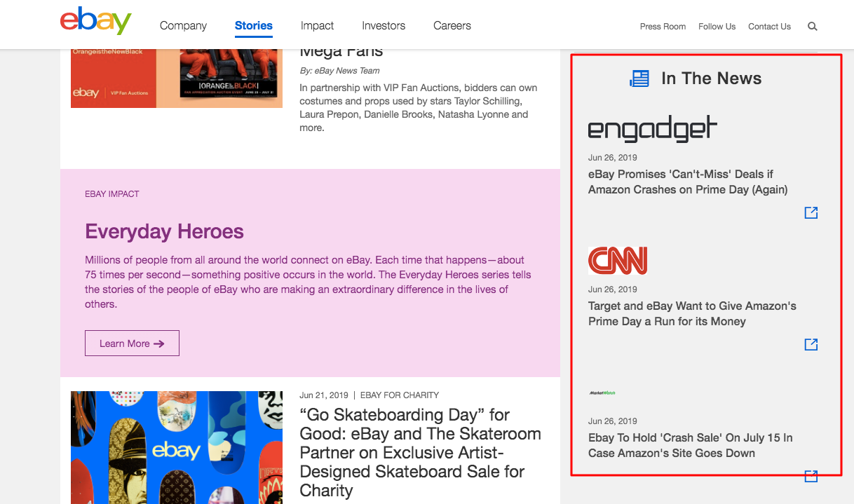Click the Jun 21, 2019 date

point(324,395)
